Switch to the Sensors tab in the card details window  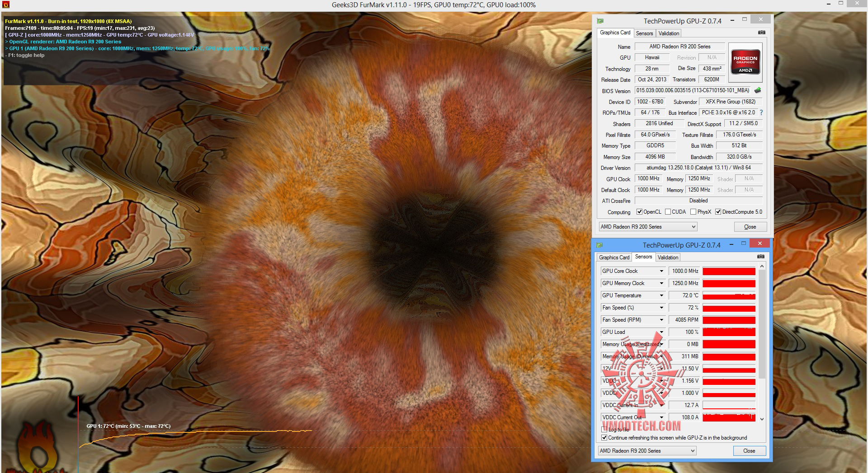pos(644,33)
